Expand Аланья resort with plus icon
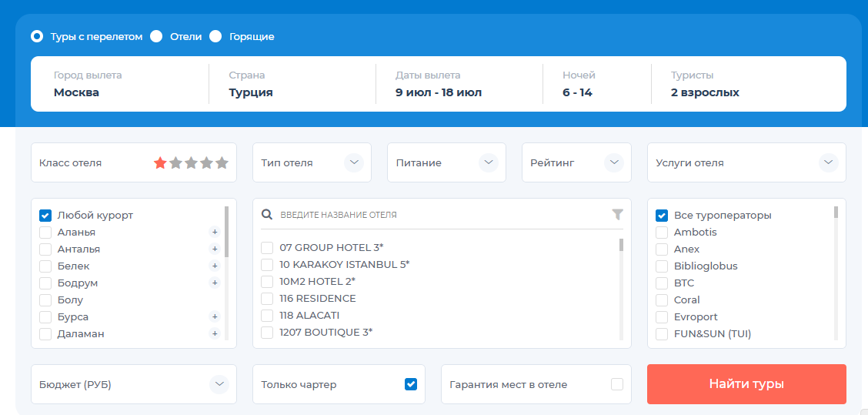868x415 pixels. [215, 232]
